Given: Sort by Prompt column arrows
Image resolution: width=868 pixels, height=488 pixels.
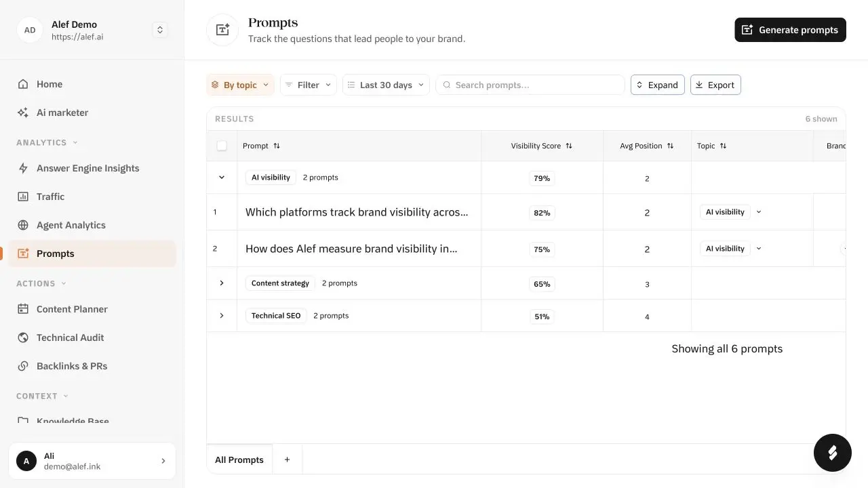Looking at the screenshot, I should (x=277, y=146).
